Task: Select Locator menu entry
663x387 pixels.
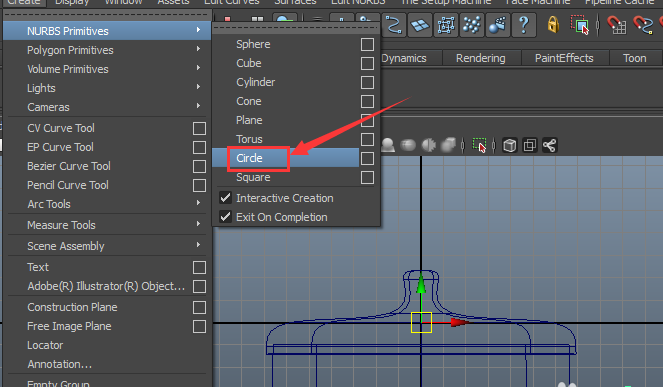Action: point(45,345)
